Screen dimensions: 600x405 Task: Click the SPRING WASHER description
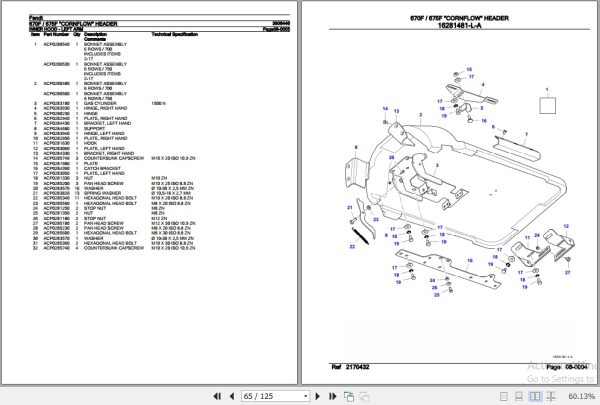[103, 193]
